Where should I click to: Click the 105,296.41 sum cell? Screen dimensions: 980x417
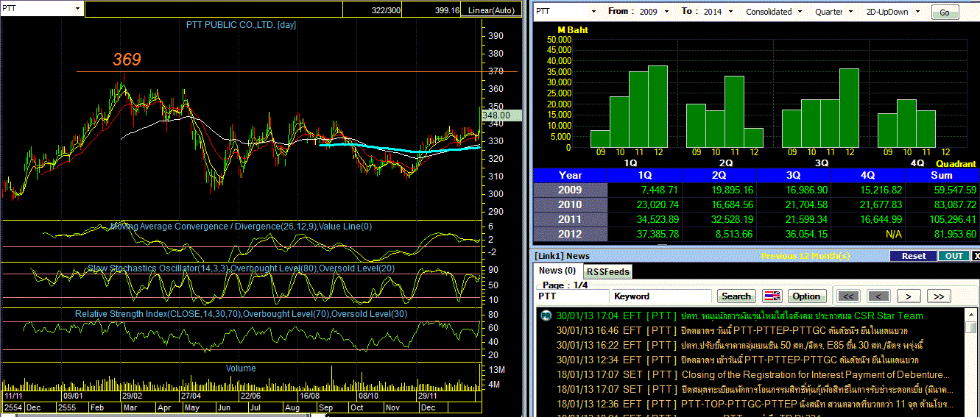pos(942,219)
